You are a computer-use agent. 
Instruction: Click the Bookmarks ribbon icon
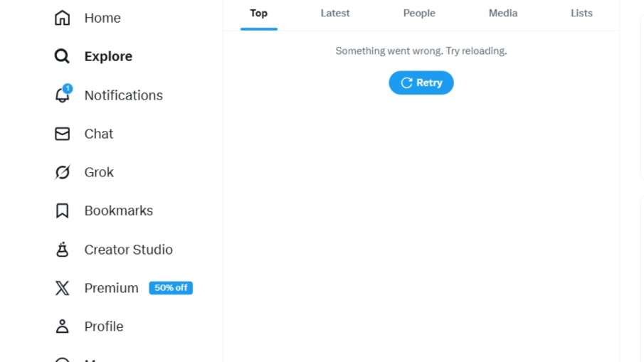(x=63, y=211)
